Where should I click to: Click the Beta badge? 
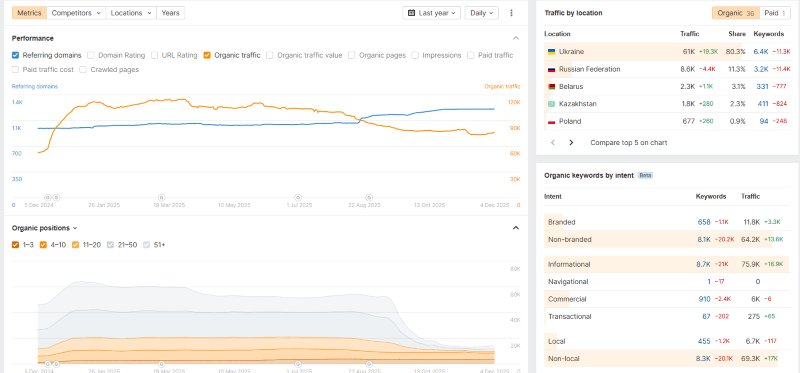pyautogui.click(x=645, y=176)
